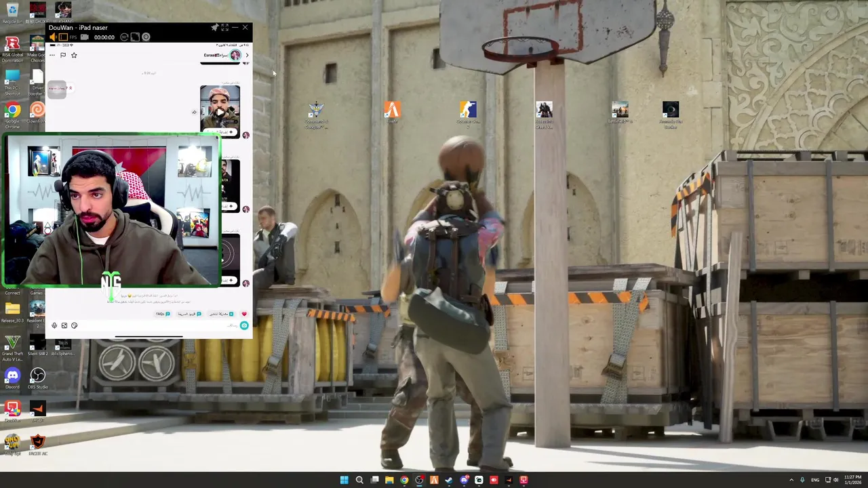Launch Discord from desktop
The image size is (868, 488).
(x=12, y=378)
